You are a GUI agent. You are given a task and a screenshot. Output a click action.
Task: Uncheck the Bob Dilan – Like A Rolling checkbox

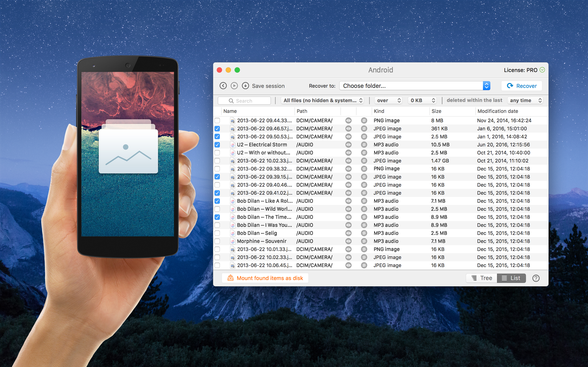(x=217, y=201)
